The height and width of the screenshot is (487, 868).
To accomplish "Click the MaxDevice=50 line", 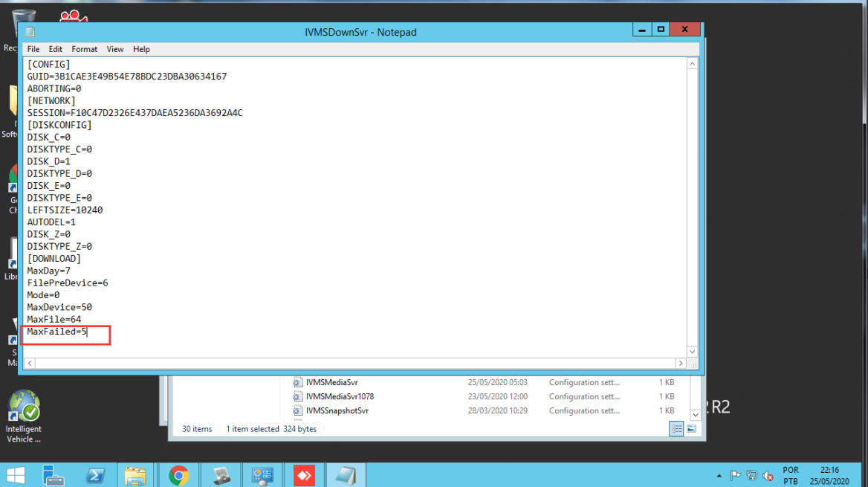I will point(59,308).
